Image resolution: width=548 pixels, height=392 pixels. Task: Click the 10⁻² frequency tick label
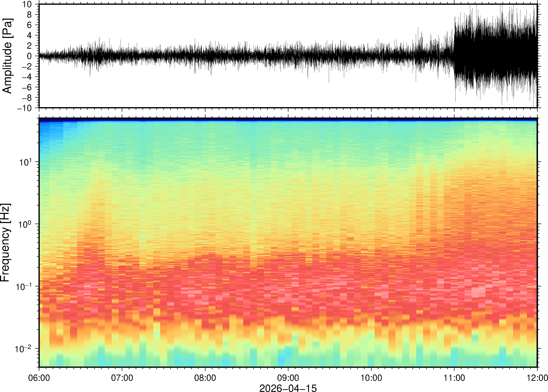click(23, 349)
